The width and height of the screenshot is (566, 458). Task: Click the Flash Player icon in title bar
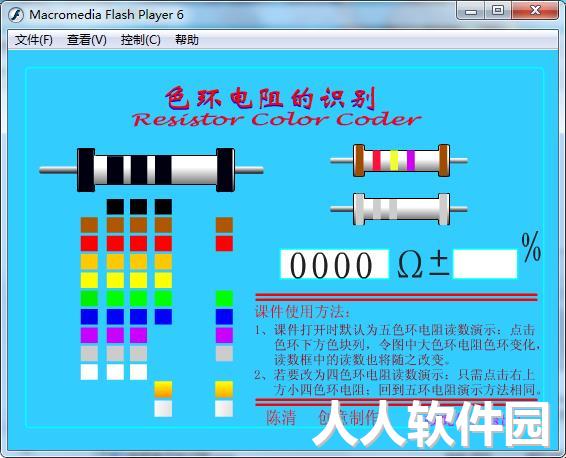tap(16, 15)
